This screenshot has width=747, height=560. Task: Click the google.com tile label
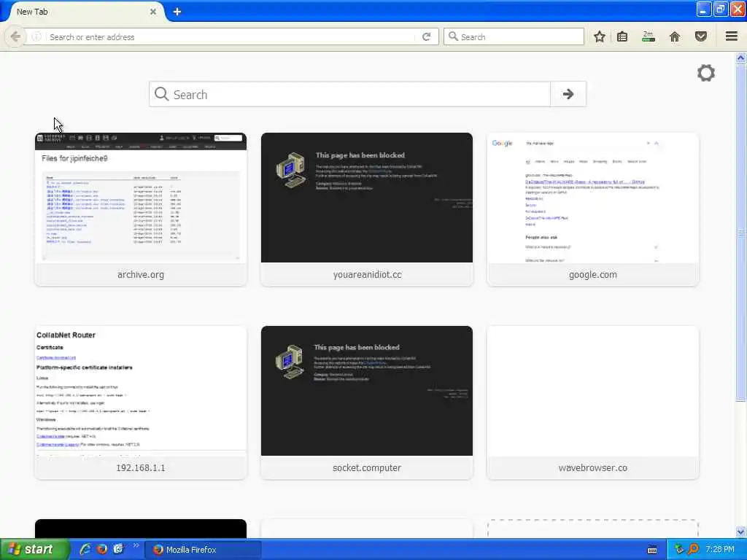point(592,274)
